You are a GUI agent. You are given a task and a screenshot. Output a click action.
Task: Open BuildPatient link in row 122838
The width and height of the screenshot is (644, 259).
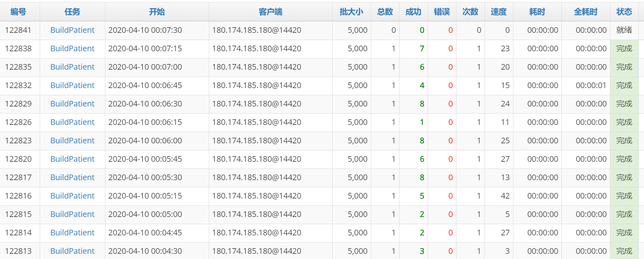pyautogui.click(x=73, y=49)
